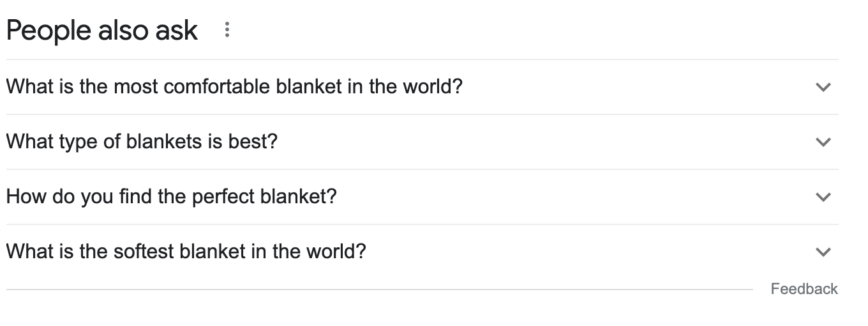This screenshot has height=326, width=868.
Task: Reveal the answer on finding the perfect blanket
Action: point(171,196)
